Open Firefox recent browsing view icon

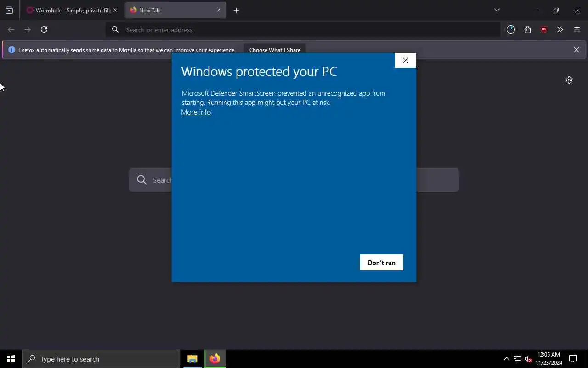pyautogui.click(x=9, y=10)
